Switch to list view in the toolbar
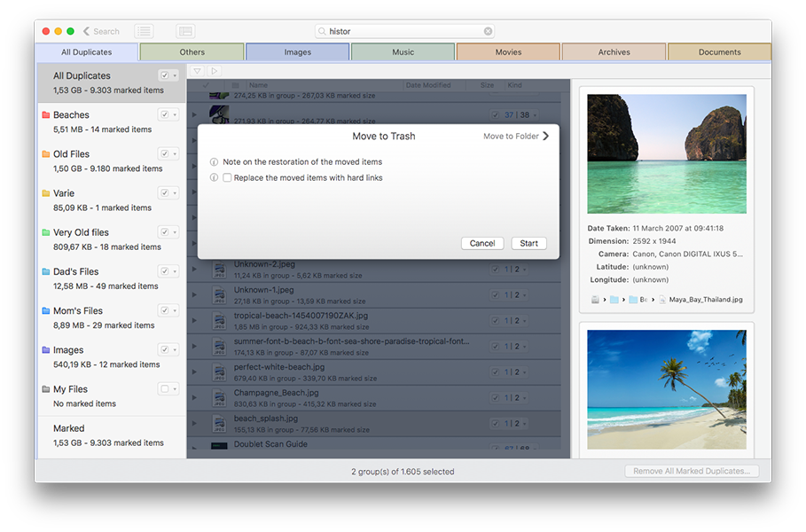 coord(144,31)
